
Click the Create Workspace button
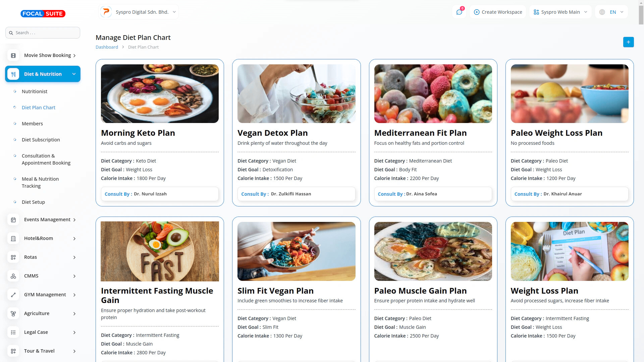(498, 12)
